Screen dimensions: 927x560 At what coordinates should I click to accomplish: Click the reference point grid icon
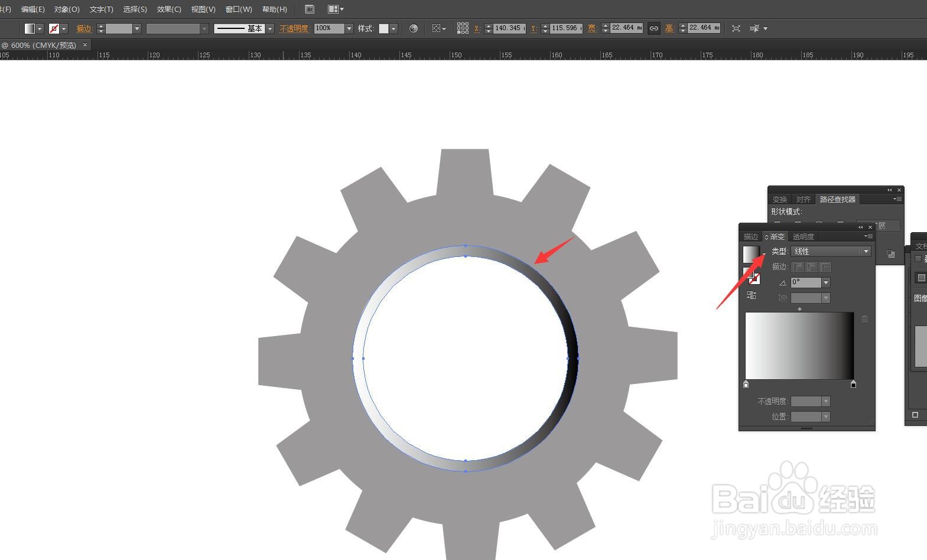(463, 28)
